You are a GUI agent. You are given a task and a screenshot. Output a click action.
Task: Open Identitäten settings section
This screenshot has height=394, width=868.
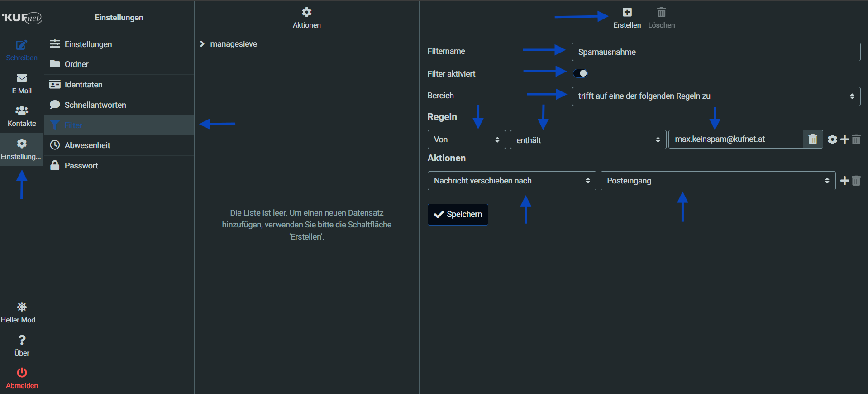(x=83, y=85)
